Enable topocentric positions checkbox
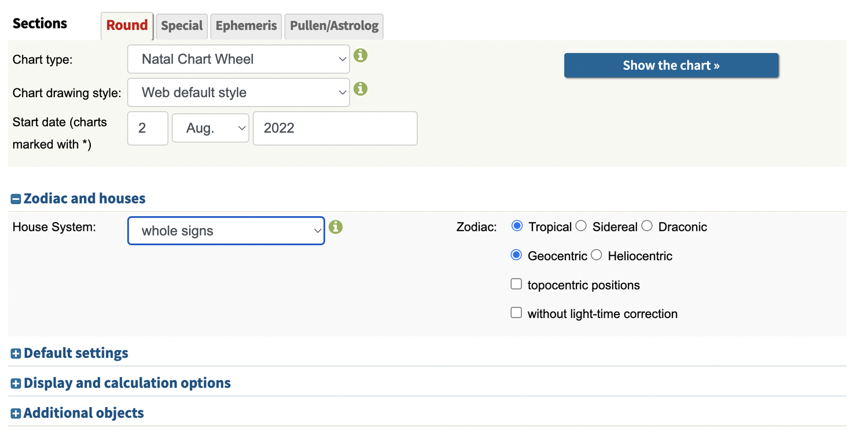 point(516,284)
